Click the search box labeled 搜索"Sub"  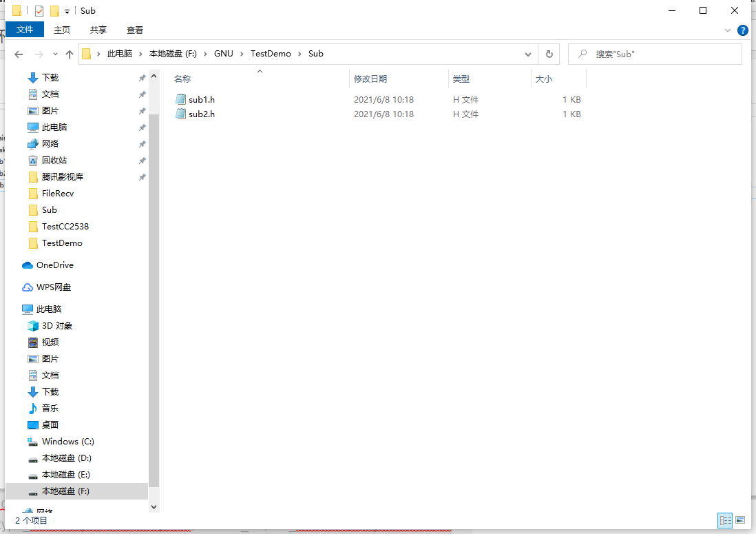point(654,54)
